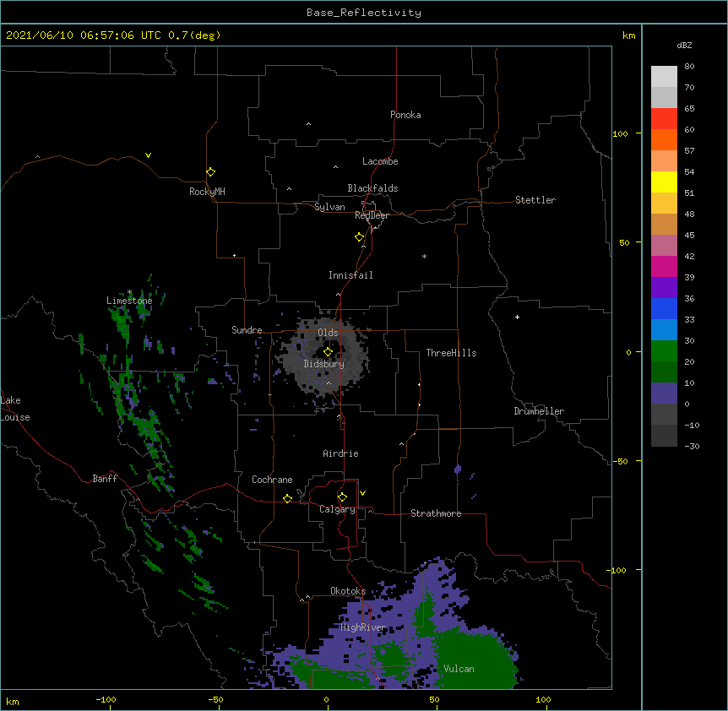Click the white plus marker north of Drumheller
728x711 pixels.
(517, 317)
